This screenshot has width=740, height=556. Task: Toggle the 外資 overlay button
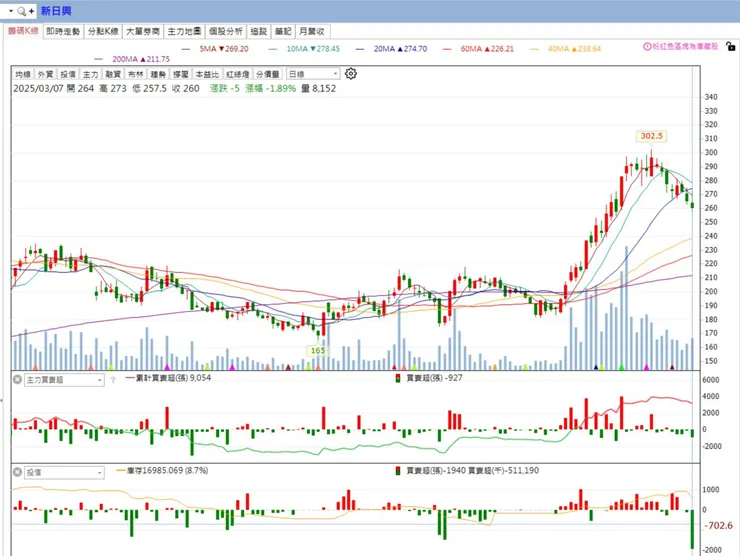click(45, 74)
